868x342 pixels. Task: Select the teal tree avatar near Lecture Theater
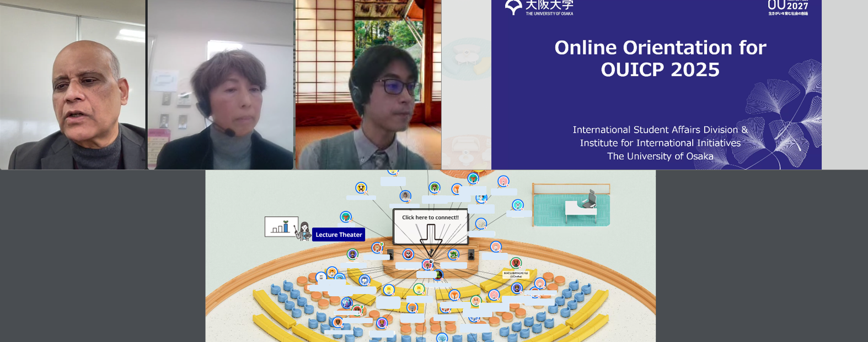[x=346, y=217]
